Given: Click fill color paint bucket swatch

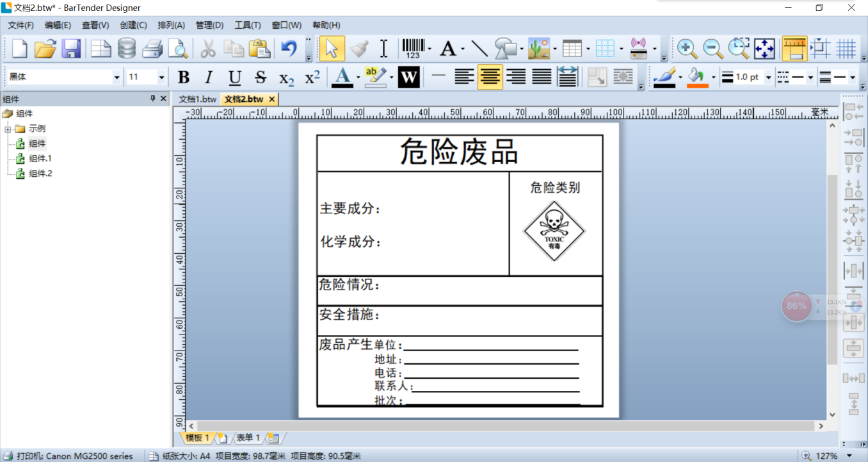Looking at the screenshot, I should click(697, 78).
